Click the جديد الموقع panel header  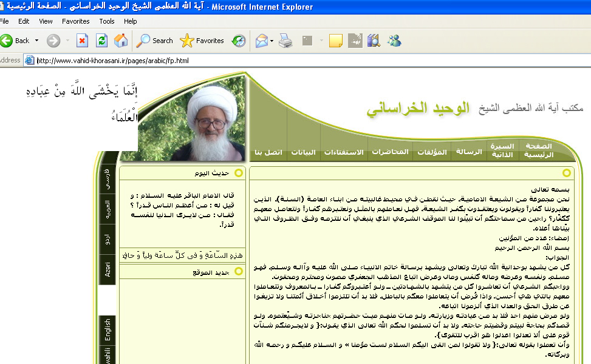pos(183,272)
